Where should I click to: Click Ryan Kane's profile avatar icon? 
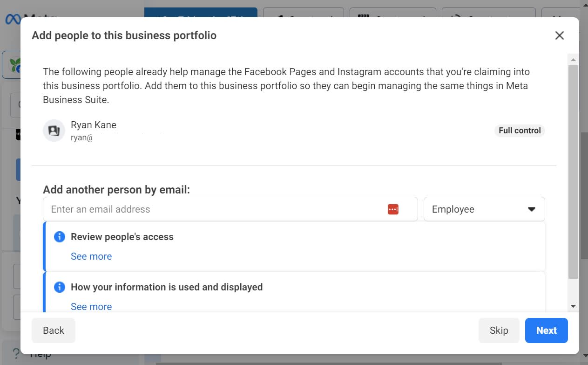click(54, 131)
